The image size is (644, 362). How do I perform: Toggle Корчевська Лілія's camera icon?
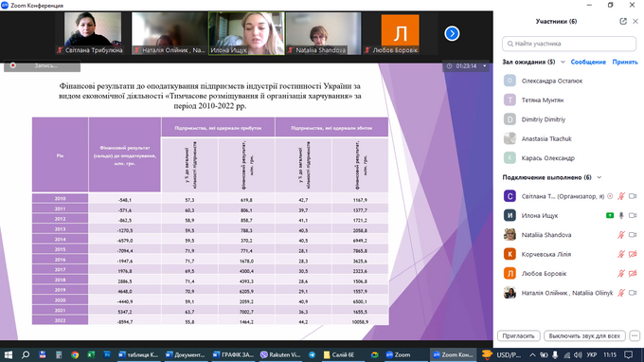point(633,254)
